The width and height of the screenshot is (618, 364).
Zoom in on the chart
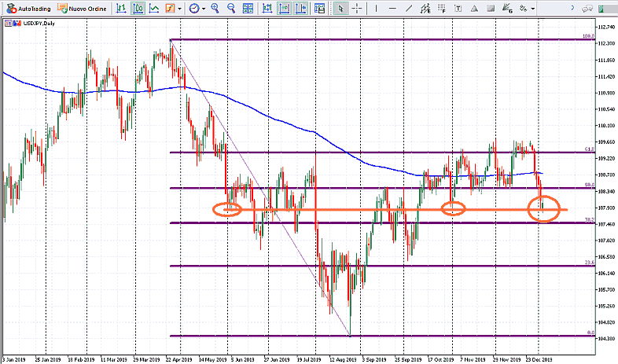pyautogui.click(x=215, y=8)
